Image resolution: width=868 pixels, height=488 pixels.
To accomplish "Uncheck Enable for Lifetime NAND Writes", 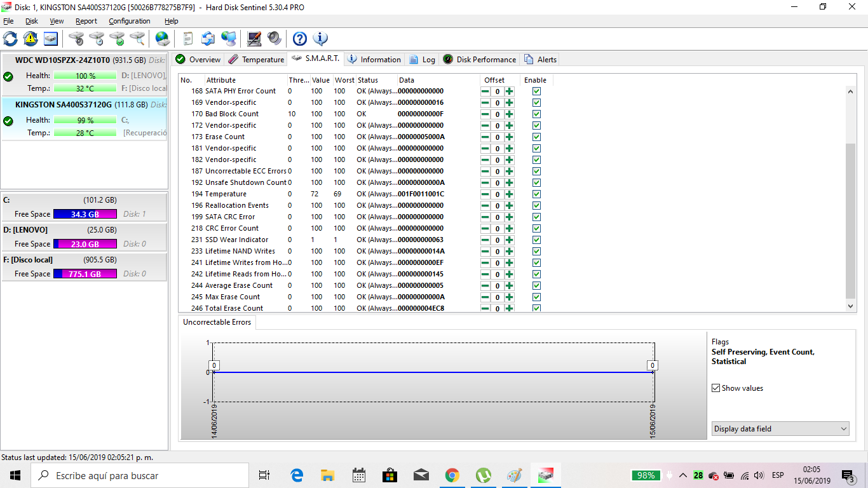I will click(536, 251).
